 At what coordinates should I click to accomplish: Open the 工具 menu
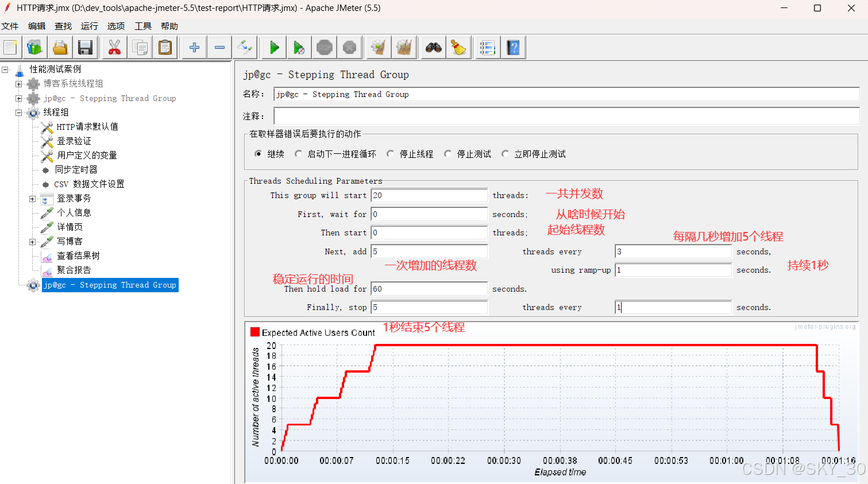pos(143,26)
